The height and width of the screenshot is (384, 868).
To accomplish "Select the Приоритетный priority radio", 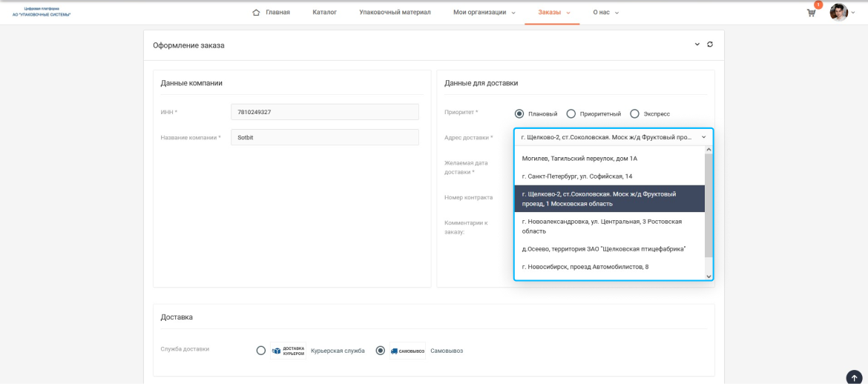I will [x=571, y=113].
